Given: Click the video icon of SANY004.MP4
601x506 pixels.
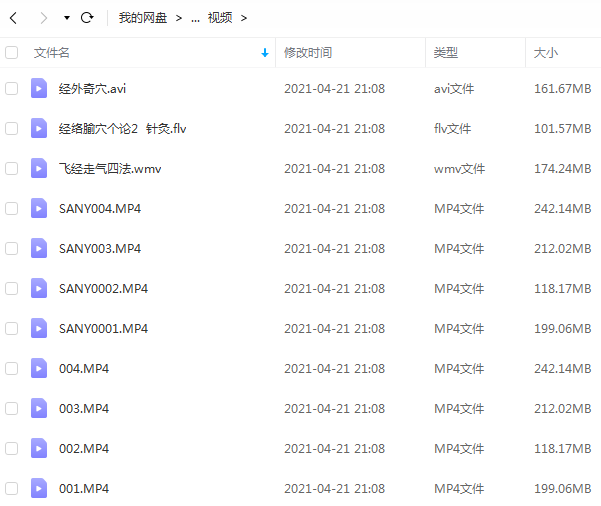Looking at the screenshot, I should pyautogui.click(x=39, y=208).
